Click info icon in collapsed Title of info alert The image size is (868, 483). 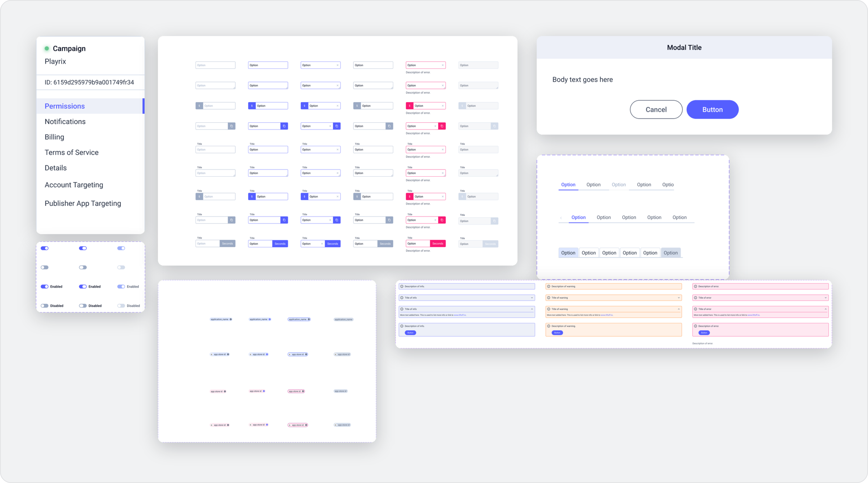pos(402,298)
